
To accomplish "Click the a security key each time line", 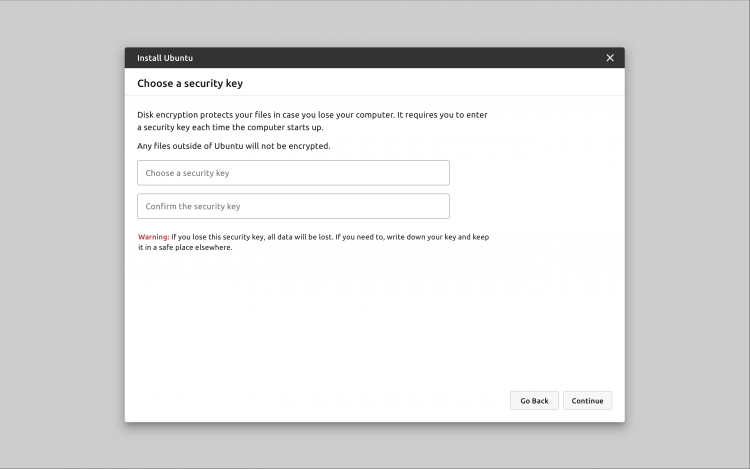I will (x=230, y=127).
